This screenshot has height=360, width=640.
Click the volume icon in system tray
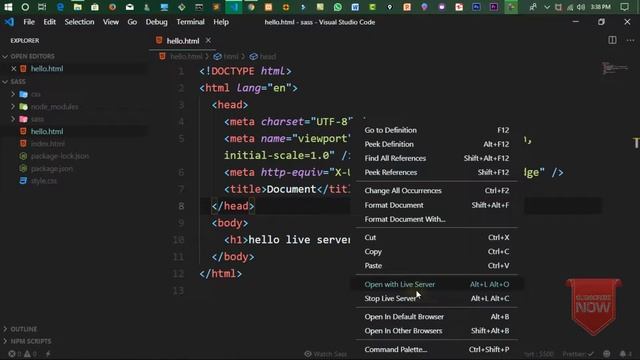tap(581, 7)
